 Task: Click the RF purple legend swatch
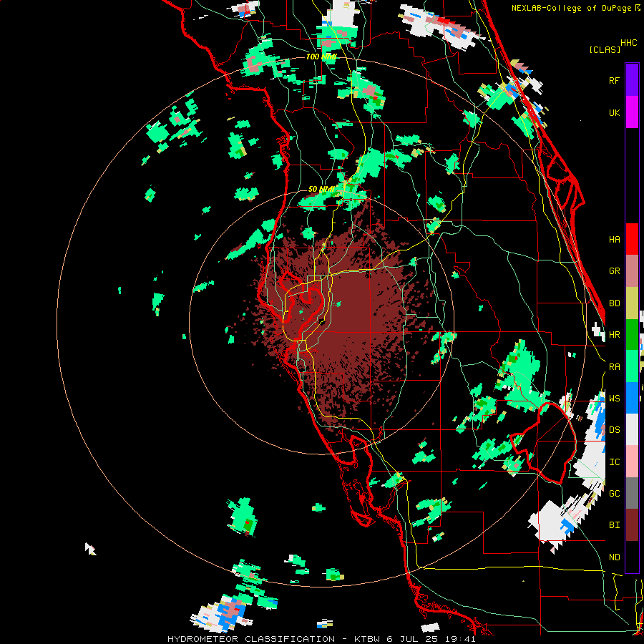(632, 79)
